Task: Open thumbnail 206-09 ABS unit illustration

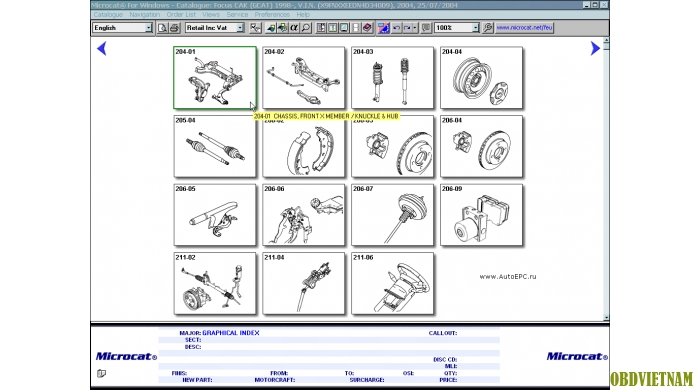Action: coord(481,215)
